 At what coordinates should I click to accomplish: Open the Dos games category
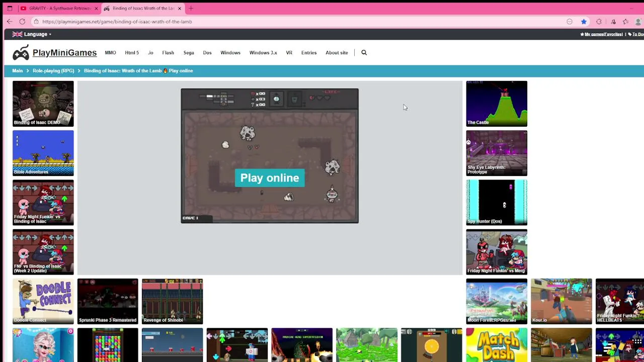click(x=207, y=52)
